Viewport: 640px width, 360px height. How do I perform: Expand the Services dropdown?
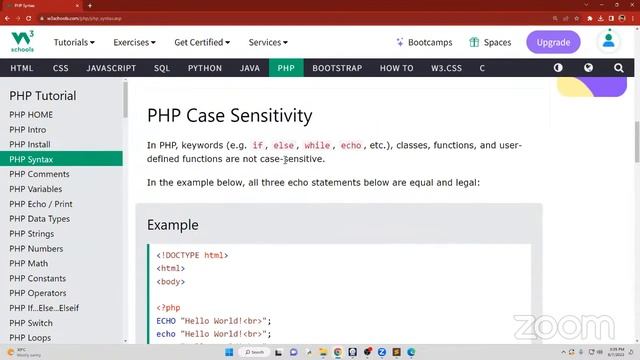click(x=268, y=42)
